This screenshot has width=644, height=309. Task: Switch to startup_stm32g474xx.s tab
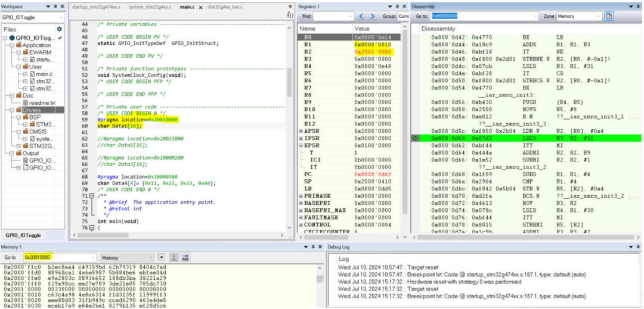(x=95, y=7)
